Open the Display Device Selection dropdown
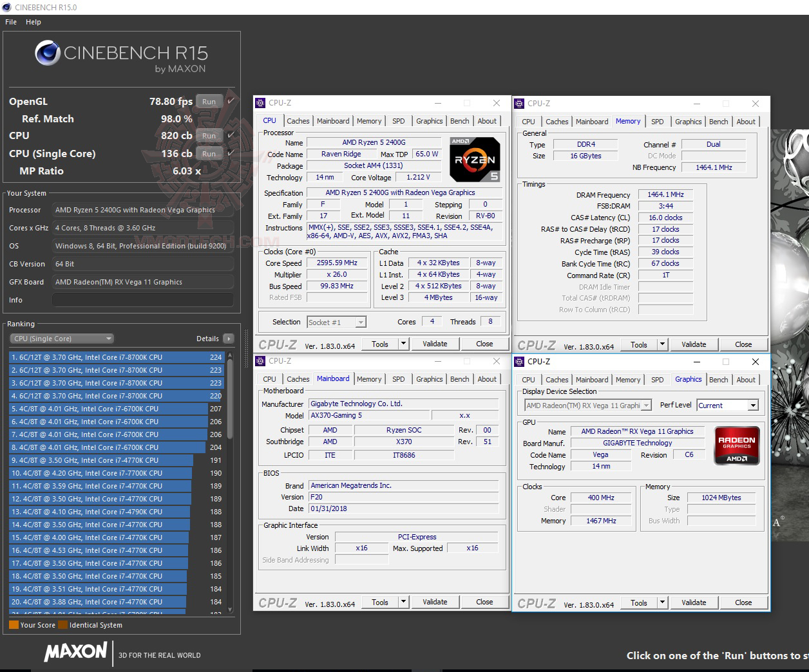 [x=647, y=405]
